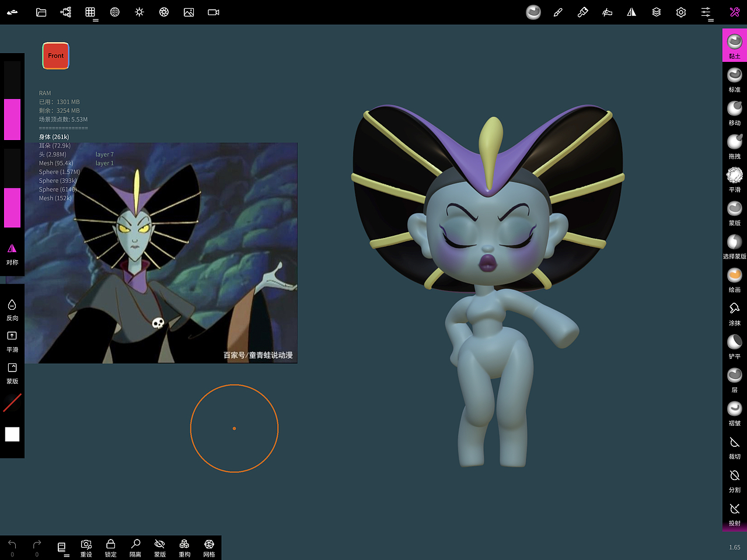Open the files folder menu
The image size is (747, 560).
point(41,12)
